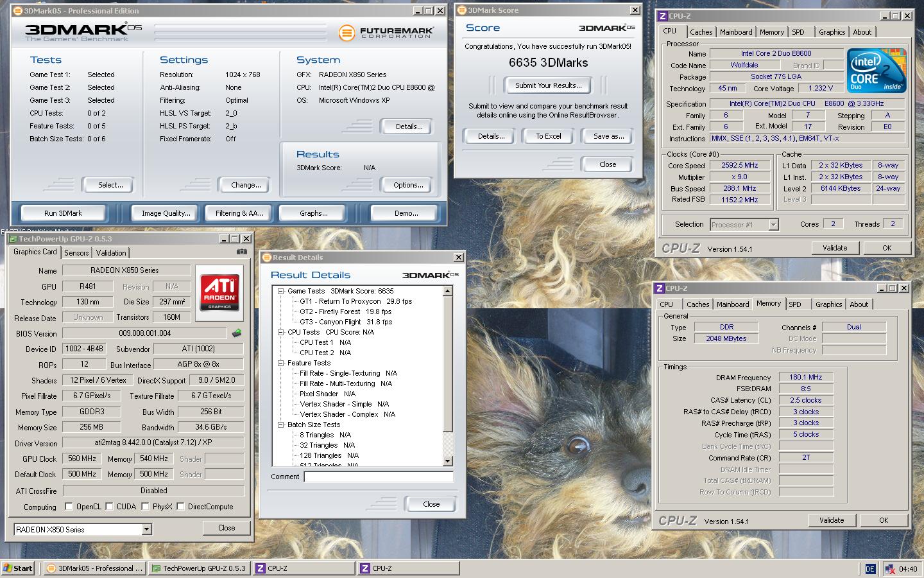Open the first CPU-Z taskbar item

point(304,568)
